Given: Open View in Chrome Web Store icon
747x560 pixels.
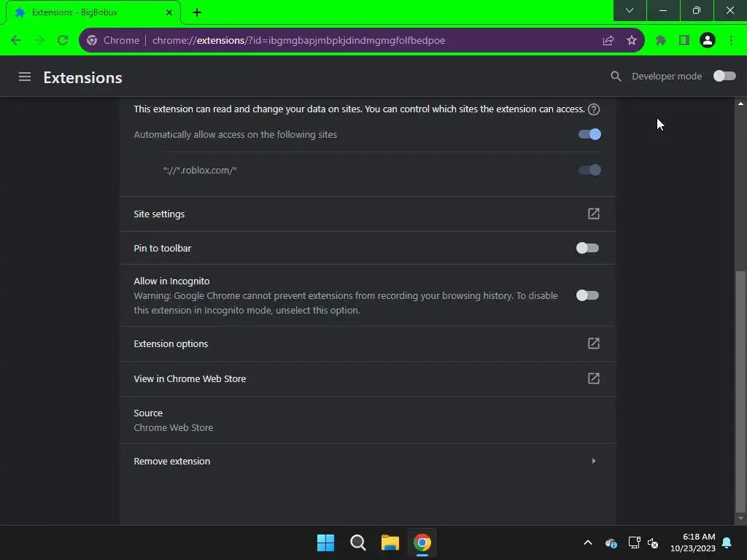Looking at the screenshot, I should (594, 378).
